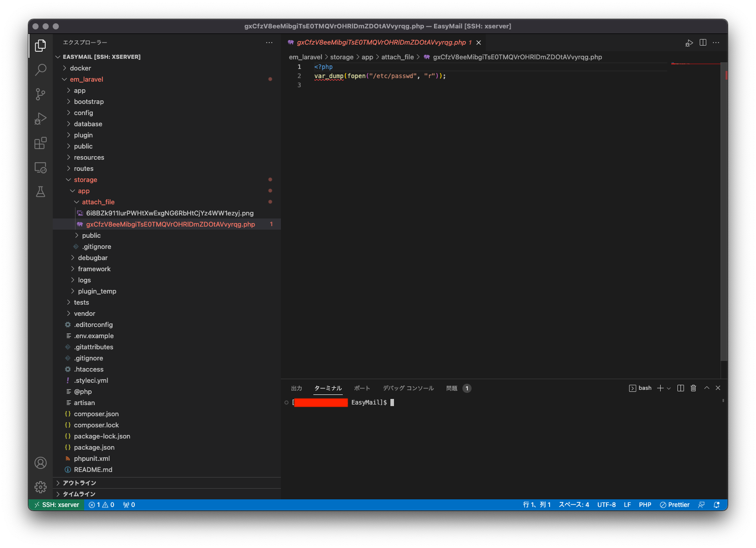Open the new terminal profile dropdown arrow
This screenshot has width=756, height=548.
(x=669, y=388)
